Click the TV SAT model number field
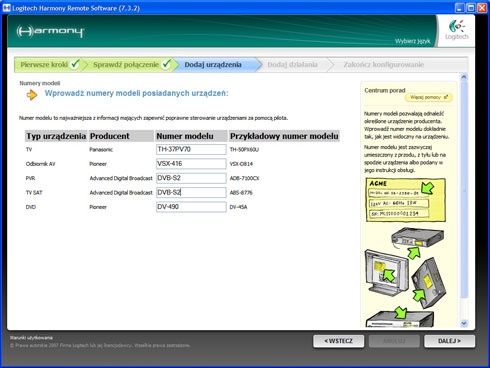Screen dimensions: 490x368 pos(191,192)
